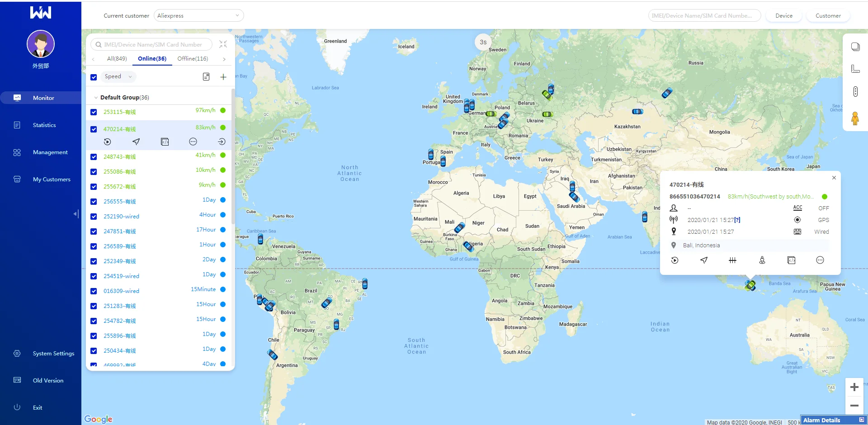The width and height of the screenshot is (868, 425).
Task: Click the tracking arrow icon in the info popup
Action: 704,260
